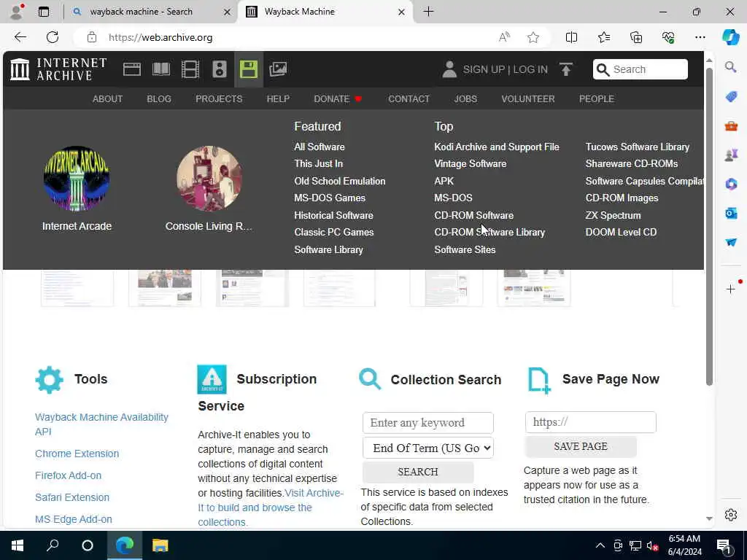View site information lock icon
The image size is (747, 560).
point(92,37)
